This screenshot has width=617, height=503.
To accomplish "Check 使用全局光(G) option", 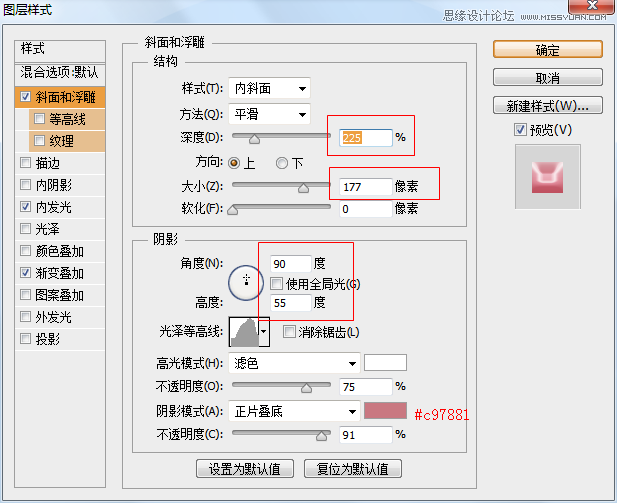I will pos(276,283).
